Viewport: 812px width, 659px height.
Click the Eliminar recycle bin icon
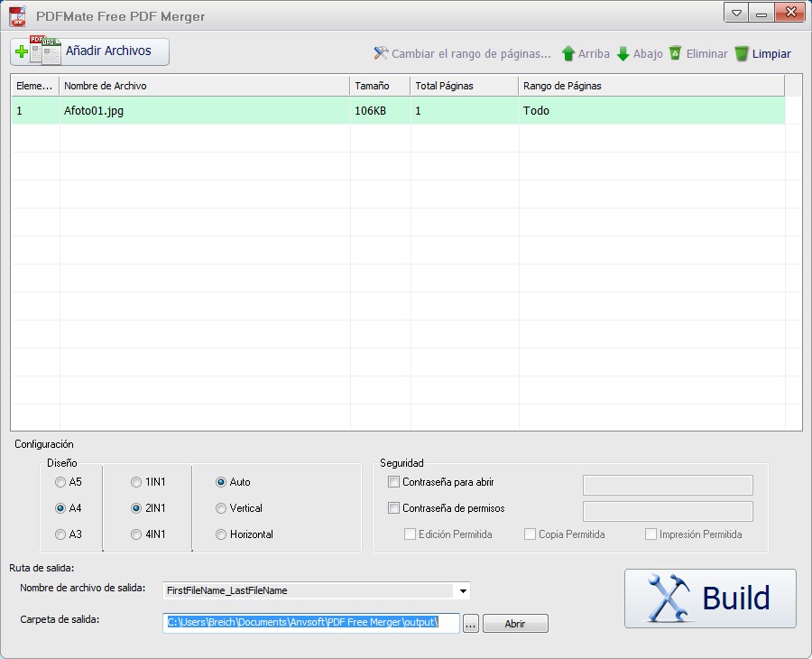[x=675, y=53]
